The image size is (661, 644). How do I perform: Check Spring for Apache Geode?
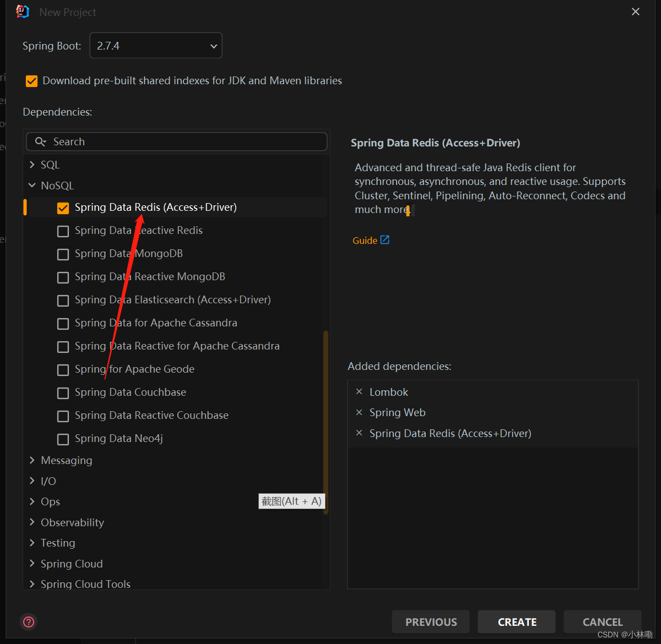point(63,370)
